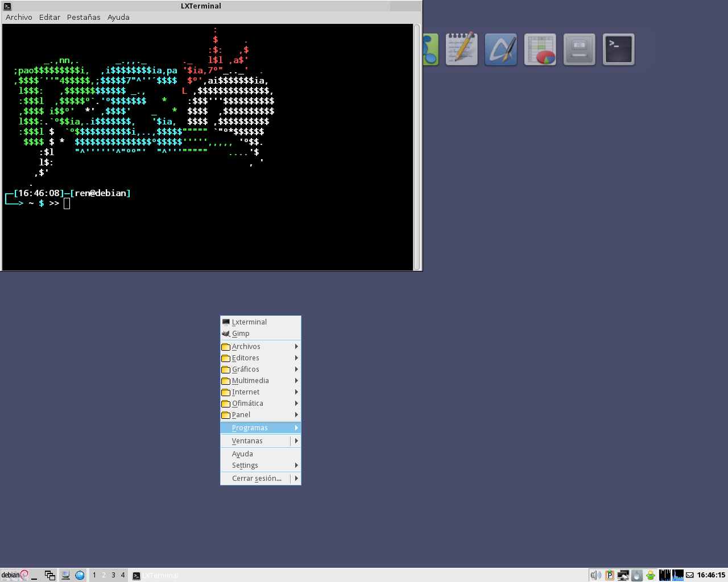Launch the notepad text editor dock icon
This screenshot has height=582, width=728.
click(461, 49)
